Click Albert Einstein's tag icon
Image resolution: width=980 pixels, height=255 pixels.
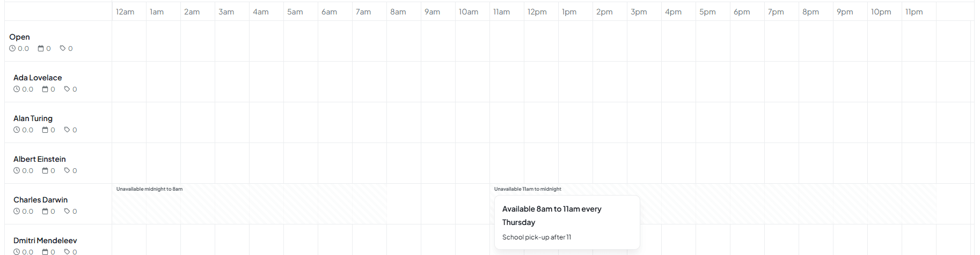(x=67, y=170)
